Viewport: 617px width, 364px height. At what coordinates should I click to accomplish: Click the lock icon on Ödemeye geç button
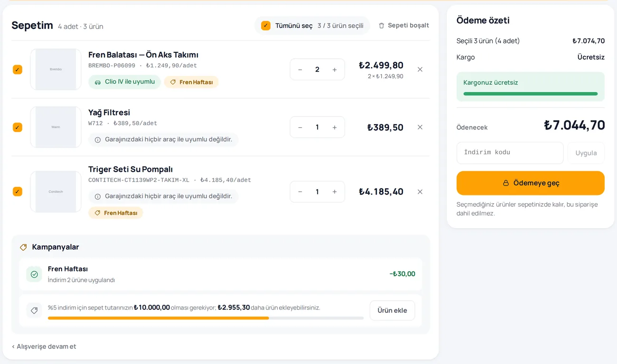tap(506, 183)
